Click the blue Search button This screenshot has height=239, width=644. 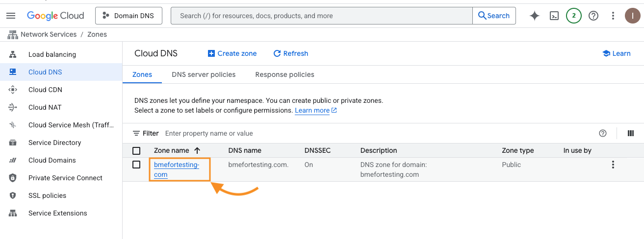(494, 16)
